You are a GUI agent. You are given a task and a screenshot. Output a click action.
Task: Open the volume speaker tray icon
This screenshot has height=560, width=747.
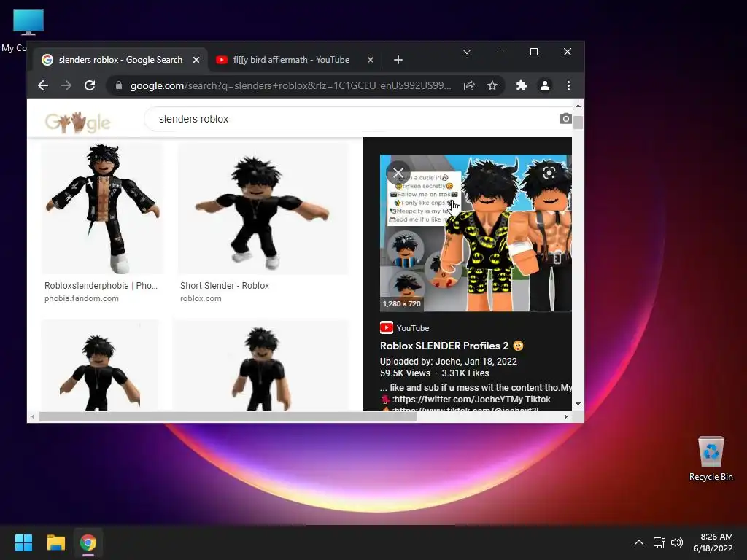click(x=676, y=542)
